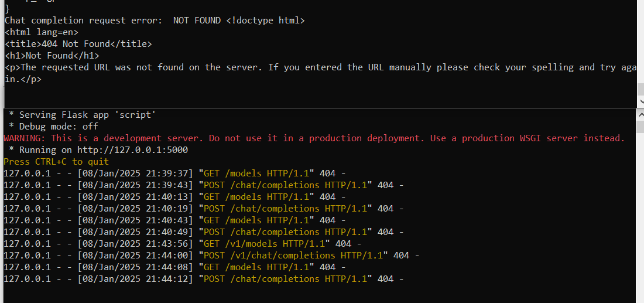Image resolution: width=644 pixels, height=303 pixels.
Task: Click the lower Flask log scrollbar thumb
Action: click(640, 127)
